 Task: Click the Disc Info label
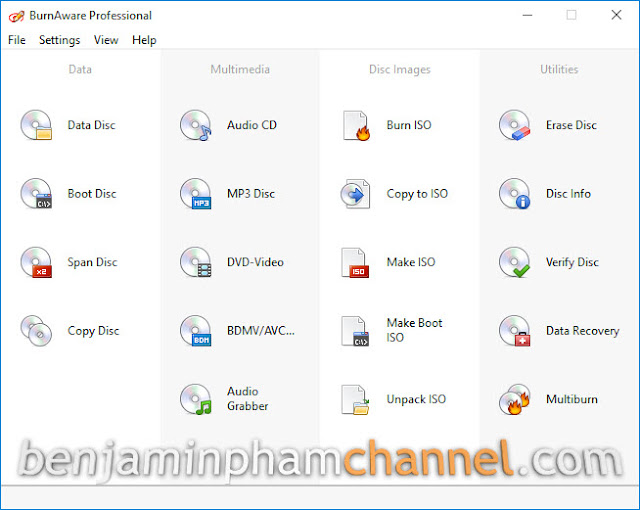[569, 193]
